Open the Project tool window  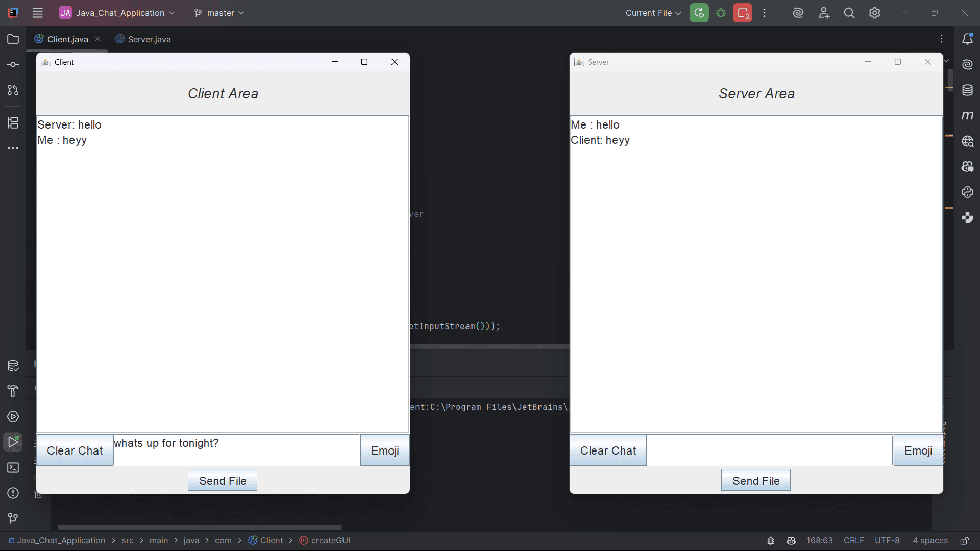[x=13, y=39]
